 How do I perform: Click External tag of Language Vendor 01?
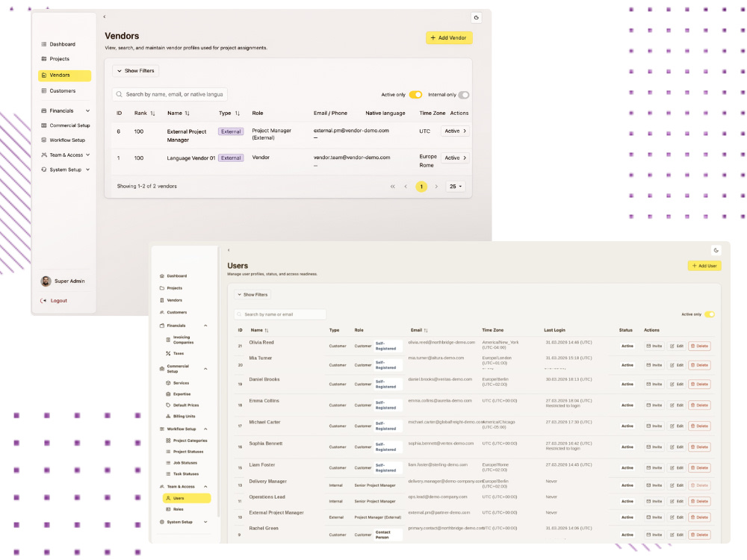pyautogui.click(x=231, y=158)
